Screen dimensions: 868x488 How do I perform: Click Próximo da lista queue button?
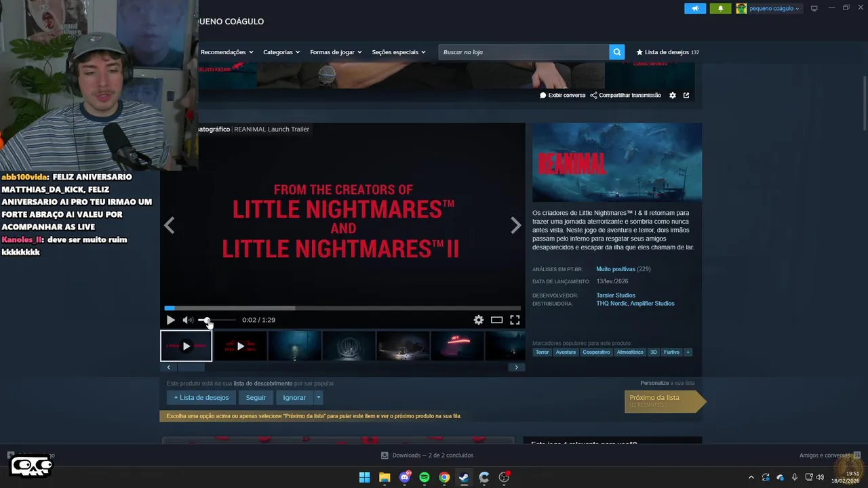(665, 401)
